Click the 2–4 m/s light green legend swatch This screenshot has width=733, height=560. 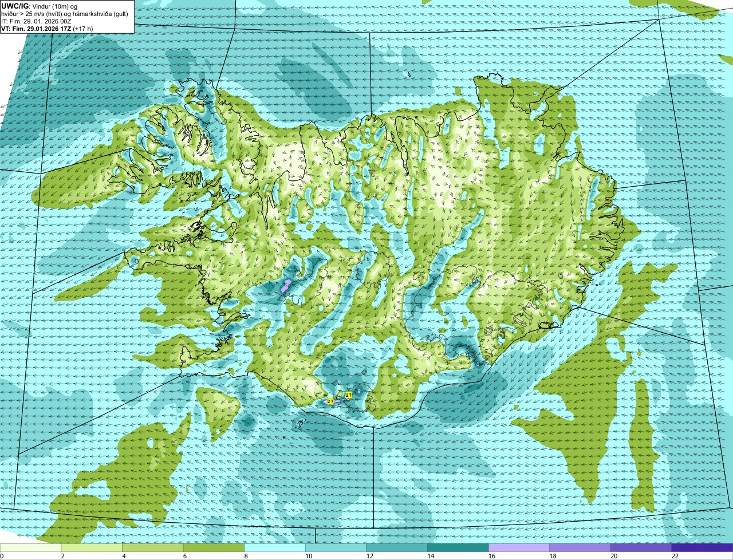[92, 548]
